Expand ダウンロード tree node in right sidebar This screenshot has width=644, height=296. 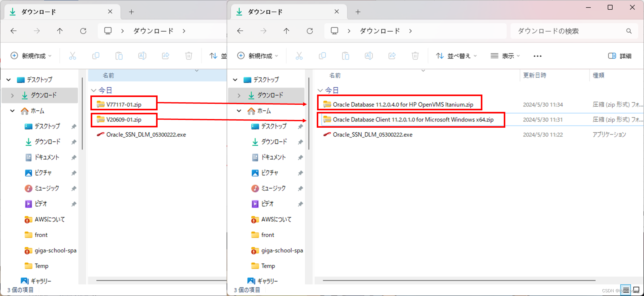pyautogui.click(x=239, y=95)
